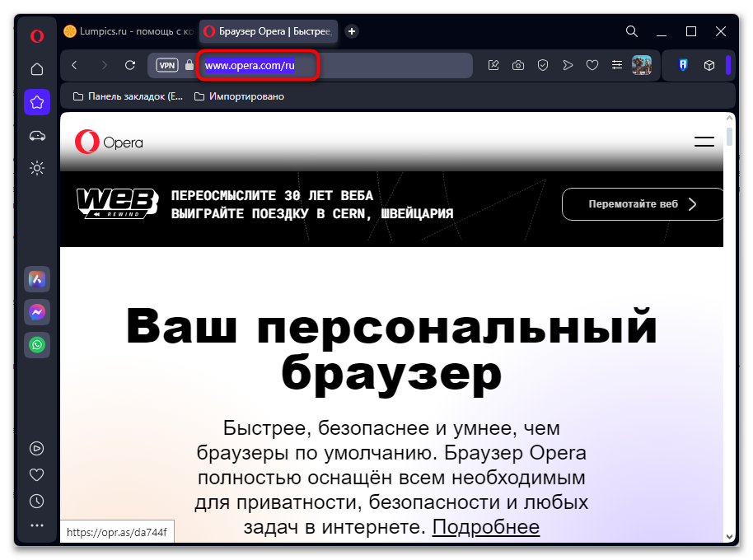Open Импортировано bookmarks folder
The image size is (753, 560).
pyautogui.click(x=239, y=96)
